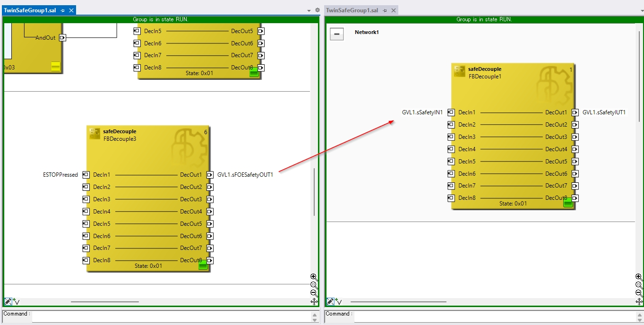The width and height of the screenshot is (644, 325).
Task: Click the left Command input field
Action: pyautogui.click(x=170, y=316)
